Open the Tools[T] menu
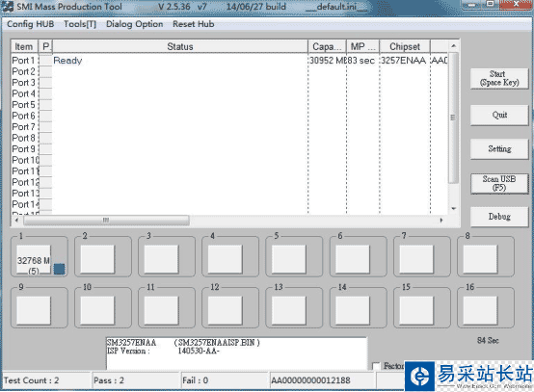This screenshot has width=534, height=392. tap(80, 24)
